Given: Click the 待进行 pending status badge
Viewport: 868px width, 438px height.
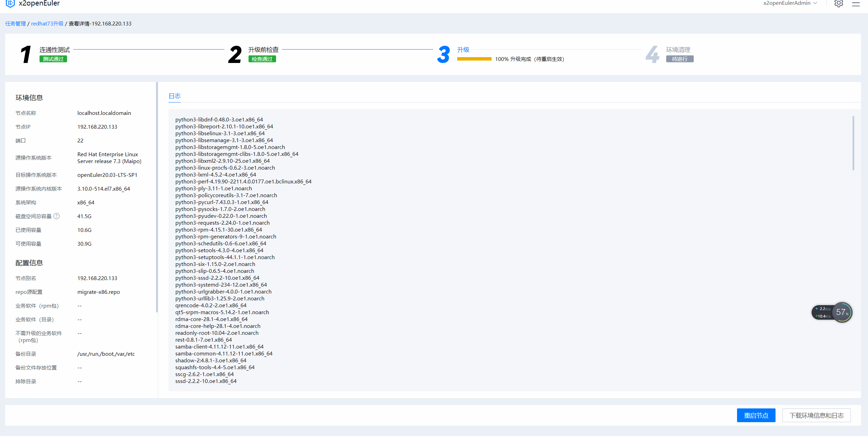Looking at the screenshot, I should click(x=680, y=59).
